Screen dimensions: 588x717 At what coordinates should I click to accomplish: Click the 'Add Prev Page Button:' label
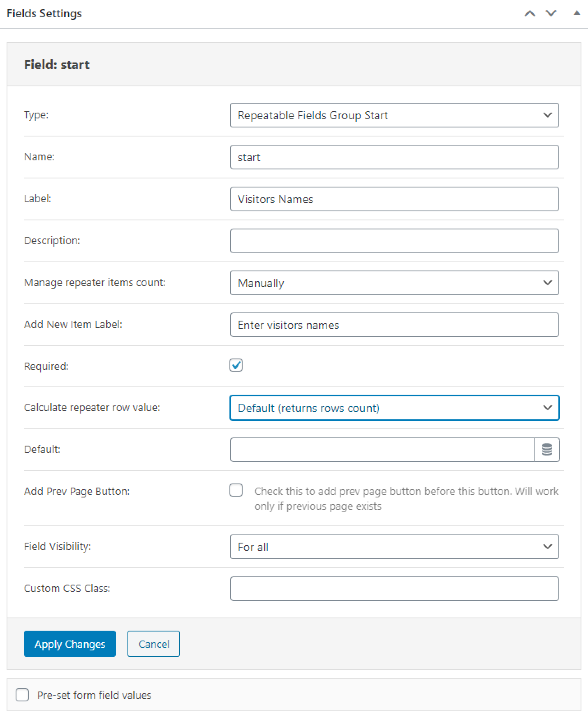point(77,491)
